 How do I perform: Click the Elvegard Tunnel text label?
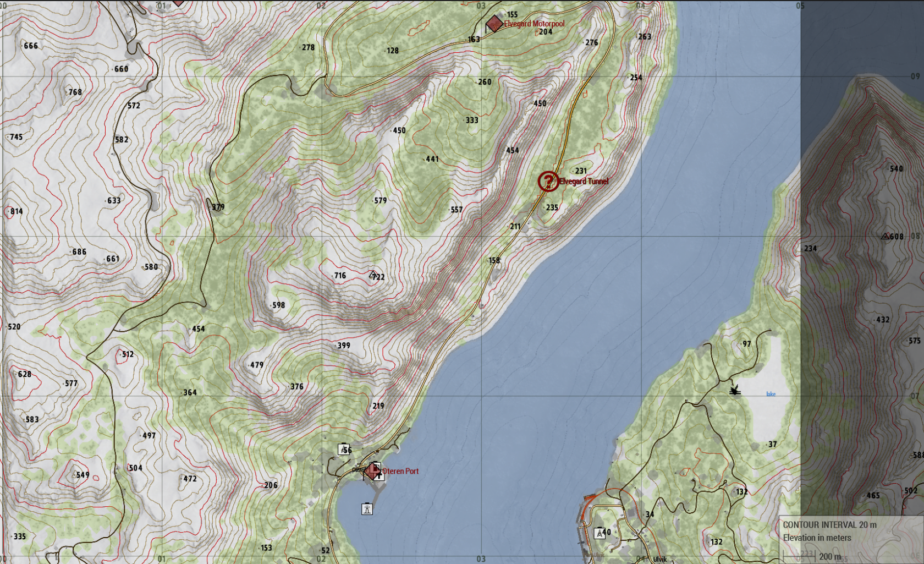584,182
